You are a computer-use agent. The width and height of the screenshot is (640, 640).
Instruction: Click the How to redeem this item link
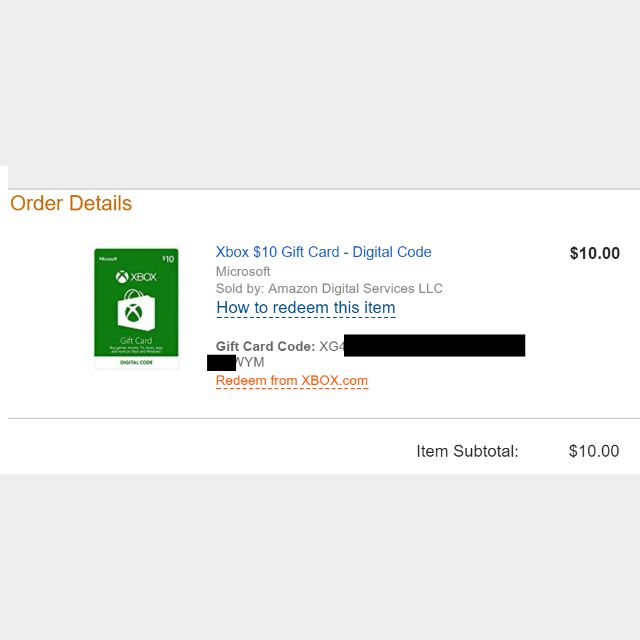[306, 308]
